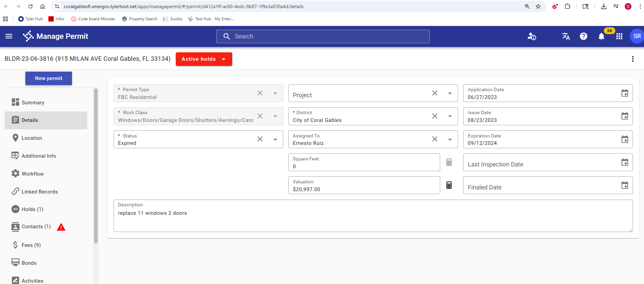The image size is (644, 284).
Task: Click the New permit button
Action: 49,78
